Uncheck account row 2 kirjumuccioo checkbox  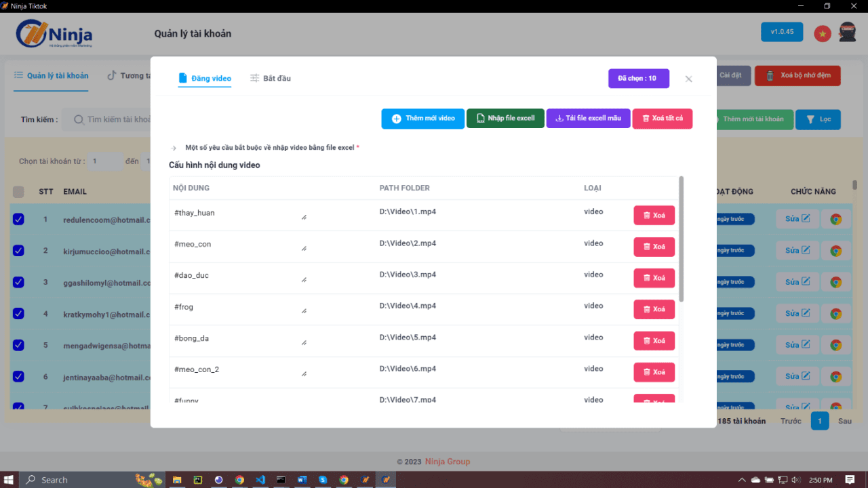click(18, 250)
